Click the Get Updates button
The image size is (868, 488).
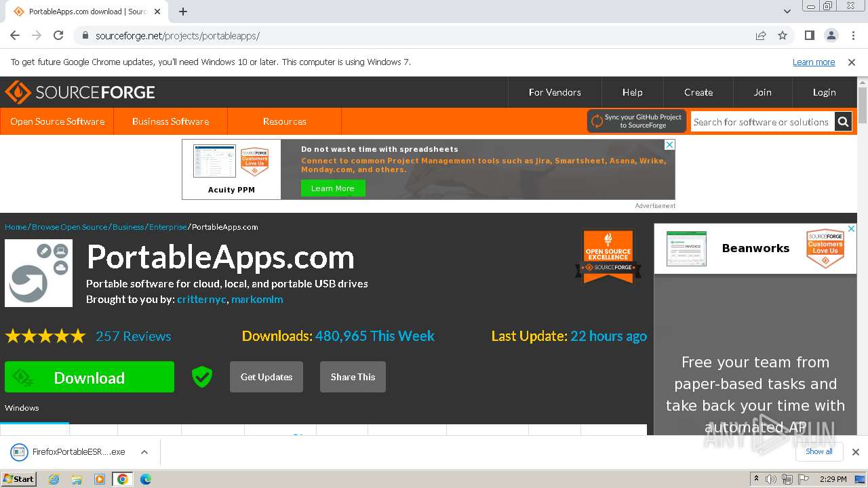tap(267, 377)
